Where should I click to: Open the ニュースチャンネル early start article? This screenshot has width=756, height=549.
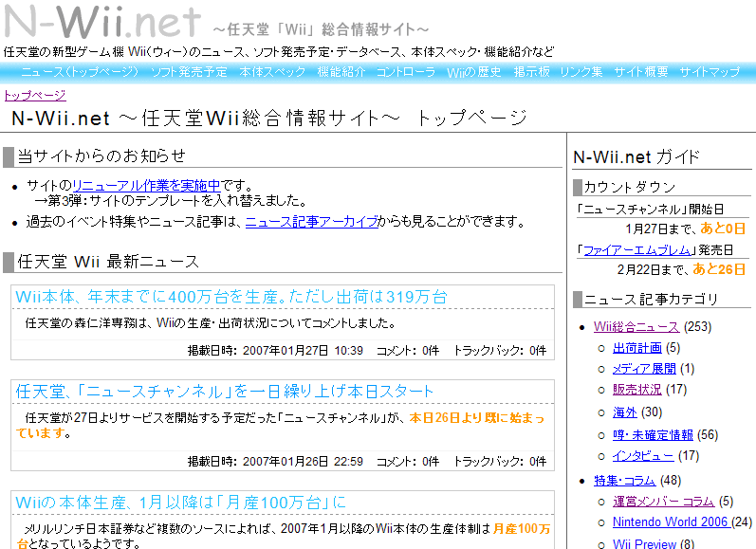point(225,392)
